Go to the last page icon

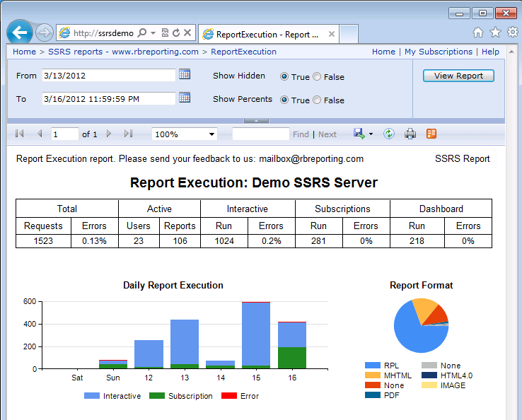point(129,134)
